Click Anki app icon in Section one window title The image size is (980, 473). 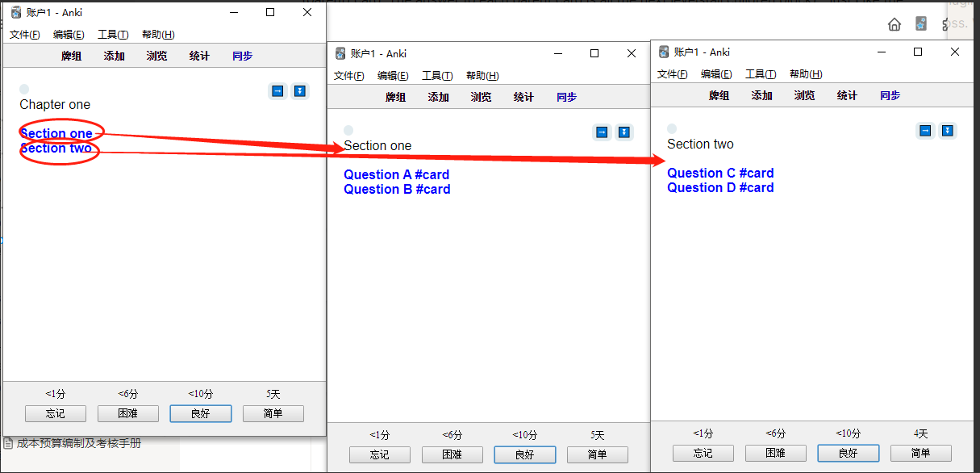pyautogui.click(x=340, y=53)
